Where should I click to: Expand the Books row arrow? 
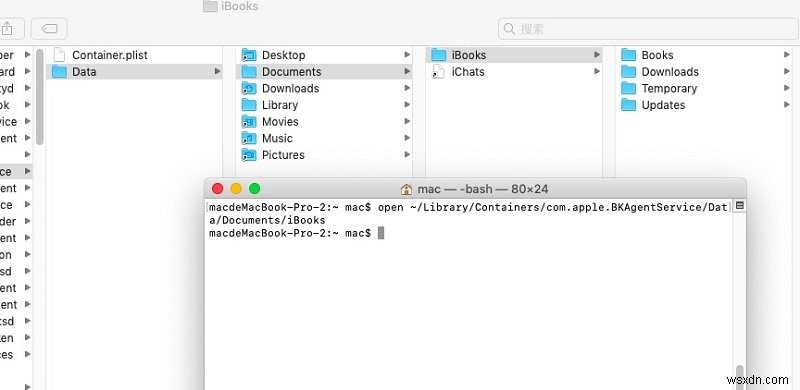787,55
